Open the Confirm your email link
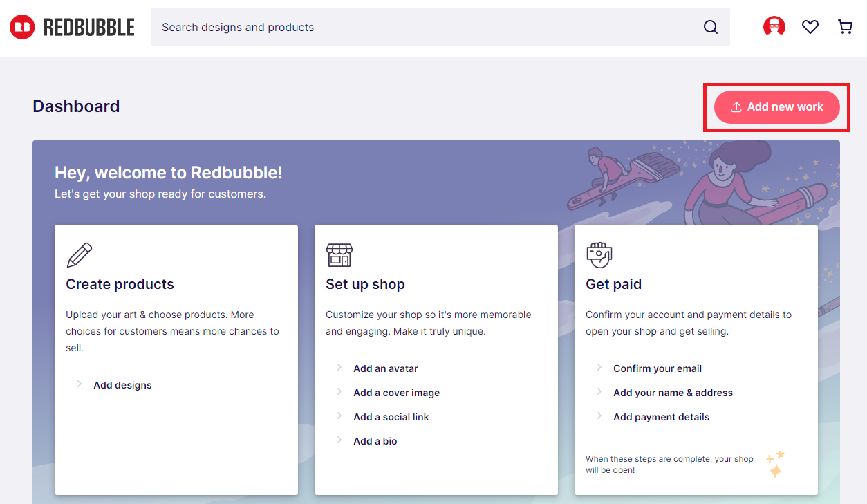Image resolution: width=867 pixels, height=504 pixels. point(658,368)
